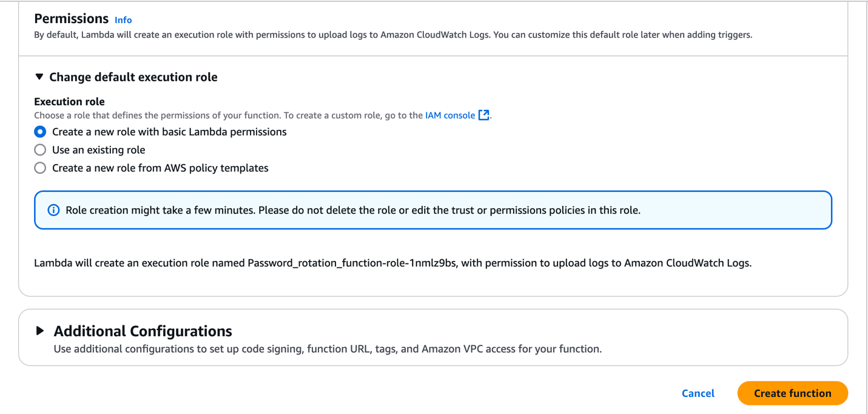Expand the Additional Configurations arrow
868x414 pixels.
(x=40, y=331)
